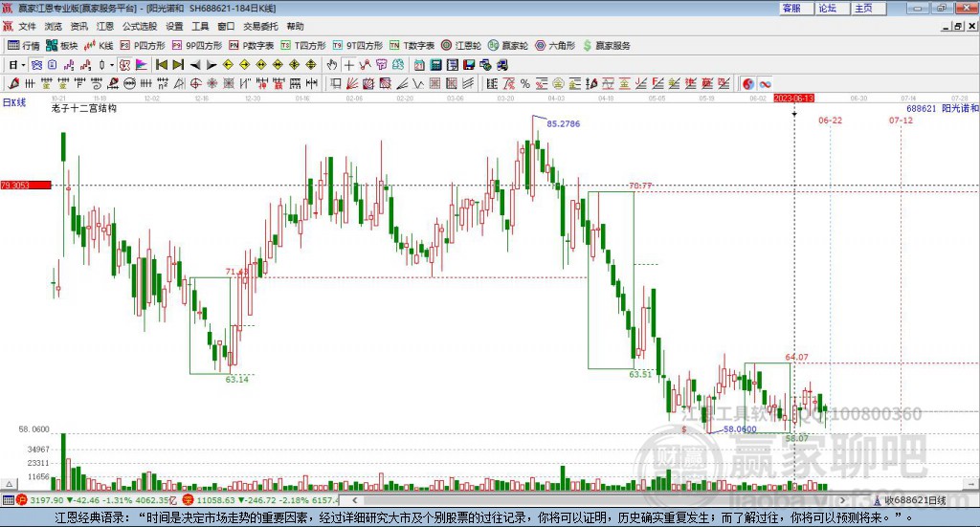Click the infinity symbol toolbar icon
The image size is (980, 527).
click(x=765, y=83)
